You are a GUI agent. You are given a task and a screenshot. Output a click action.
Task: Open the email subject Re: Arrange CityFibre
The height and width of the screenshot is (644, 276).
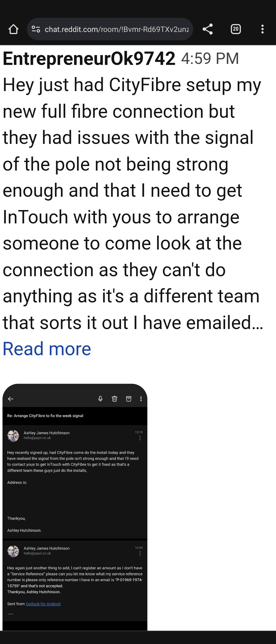pos(45,416)
